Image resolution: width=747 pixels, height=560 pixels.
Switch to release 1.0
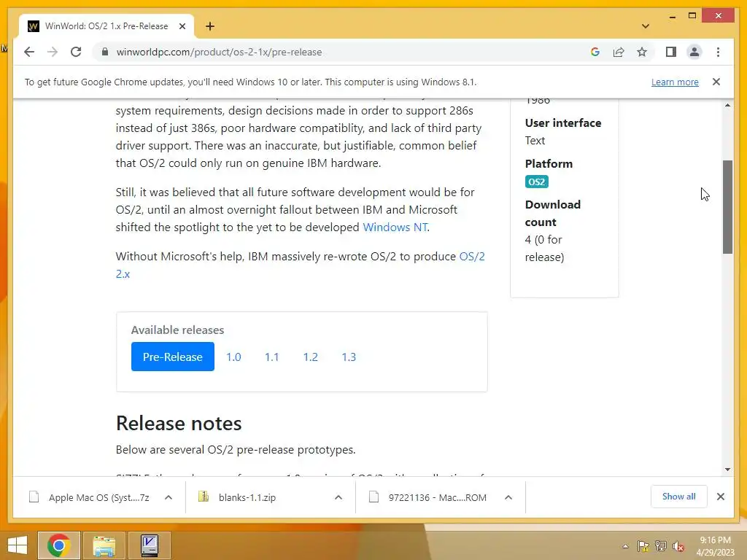pyautogui.click(x=233, y=357)
